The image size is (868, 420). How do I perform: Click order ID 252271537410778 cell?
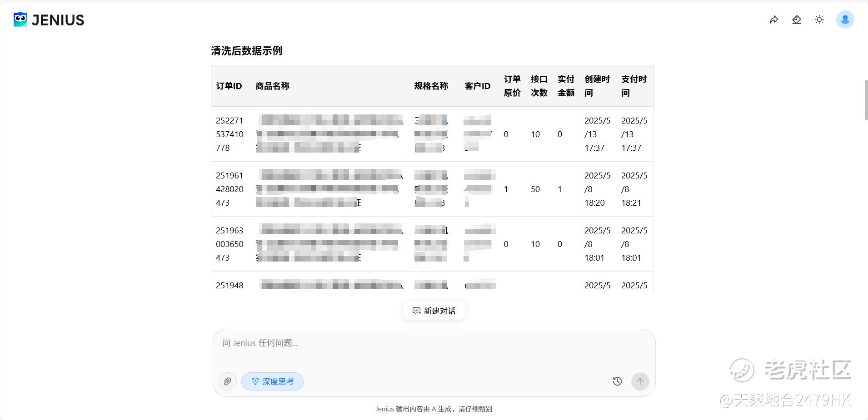pos(229,134)
